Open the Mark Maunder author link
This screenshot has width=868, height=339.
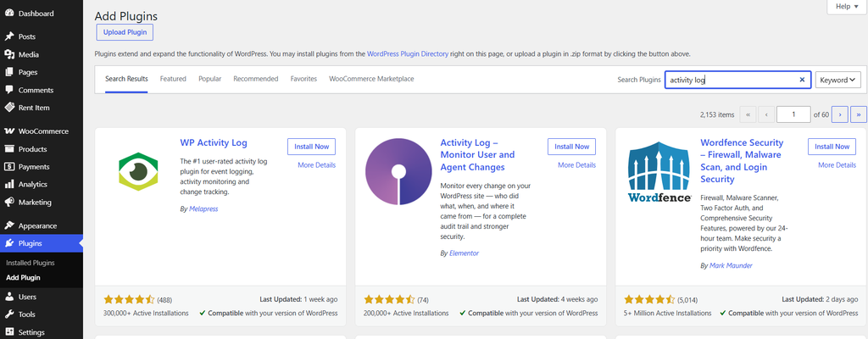pos(731,265)
